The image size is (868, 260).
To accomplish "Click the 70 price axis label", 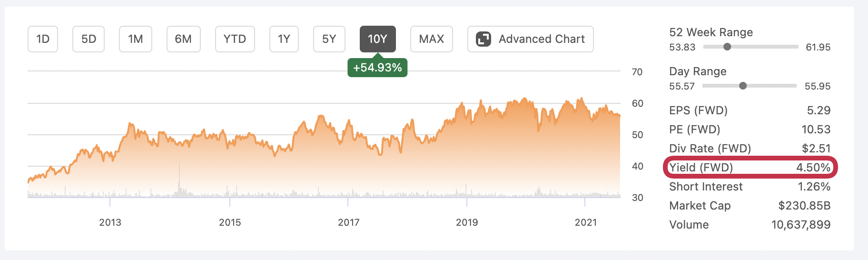I will (x=637, y=72).
